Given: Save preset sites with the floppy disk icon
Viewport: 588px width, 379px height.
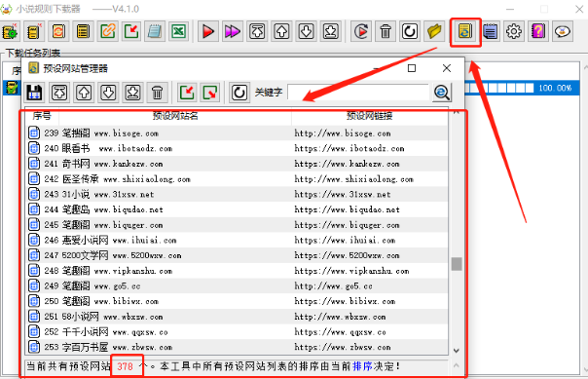Looking at the screenshot, I should [x=34, y=93].
